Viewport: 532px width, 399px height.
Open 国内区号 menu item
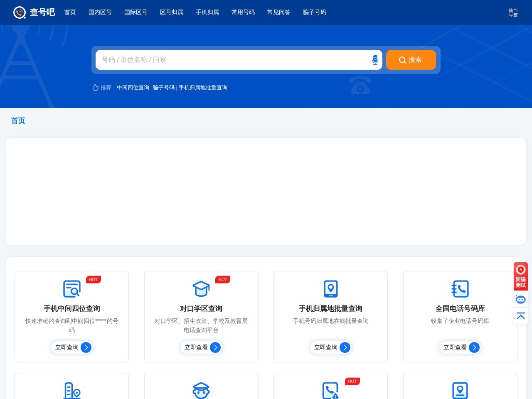(100, 12)
